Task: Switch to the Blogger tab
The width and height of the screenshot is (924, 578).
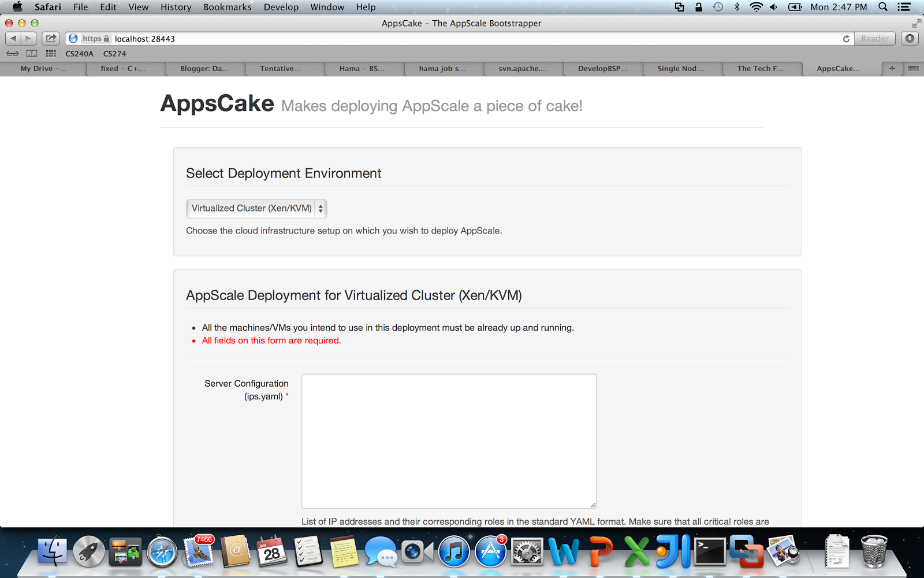Action: point(205,68)
